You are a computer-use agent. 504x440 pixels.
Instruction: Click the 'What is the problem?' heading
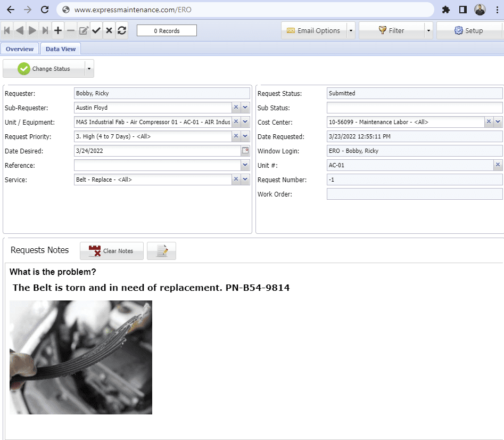pyautogui.click(x=53, y=272)
